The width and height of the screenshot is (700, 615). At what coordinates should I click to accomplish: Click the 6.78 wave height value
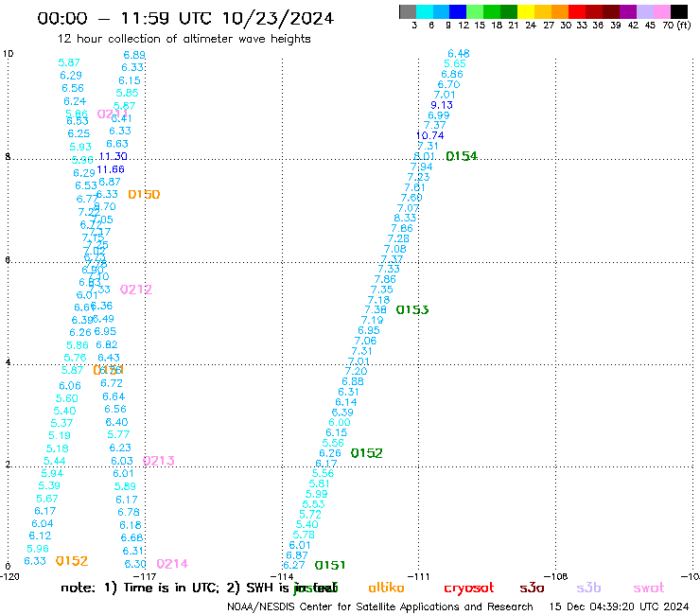coord(129,512)
